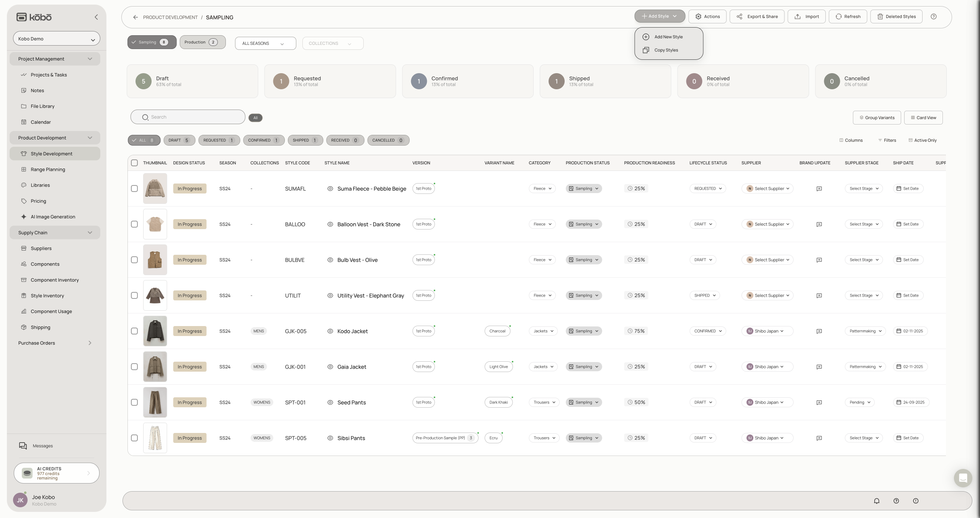Open the notifications bell icon
Viewport: 980px width, 518px height.
point(877,501)
